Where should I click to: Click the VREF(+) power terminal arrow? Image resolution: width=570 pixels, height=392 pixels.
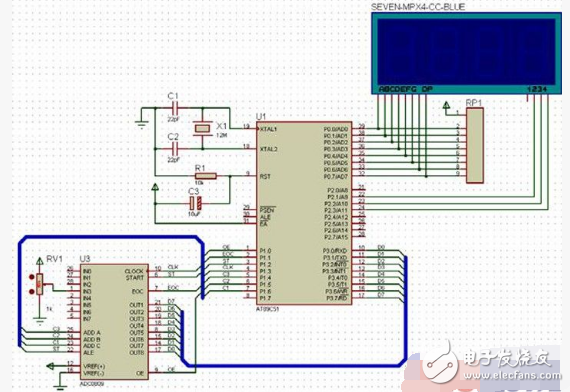51,366
